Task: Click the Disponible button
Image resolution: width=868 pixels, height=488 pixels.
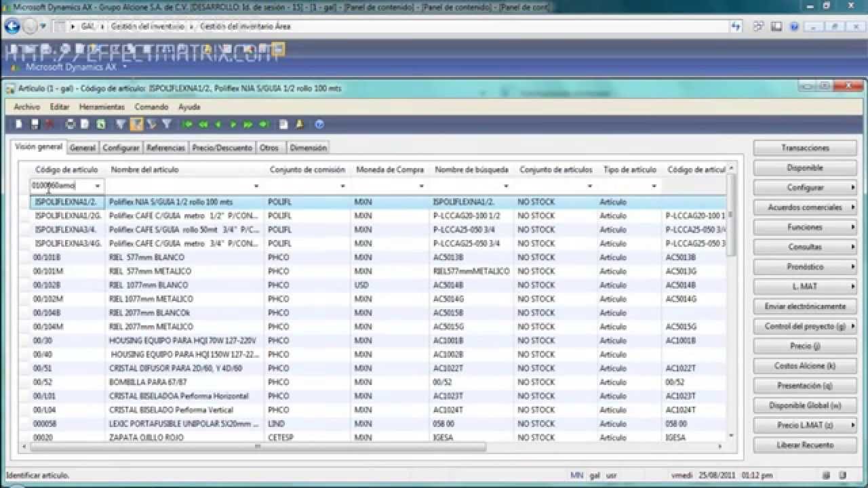Action: (805, 167)
